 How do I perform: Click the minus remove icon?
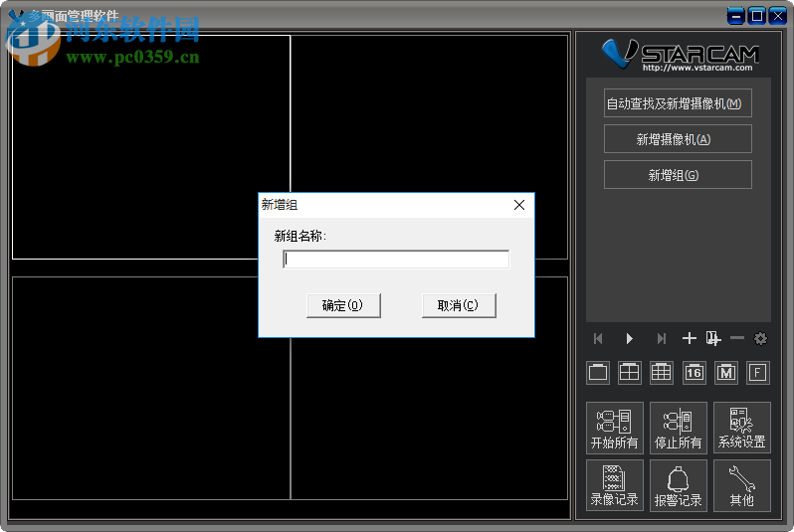(x=737, y=338)
